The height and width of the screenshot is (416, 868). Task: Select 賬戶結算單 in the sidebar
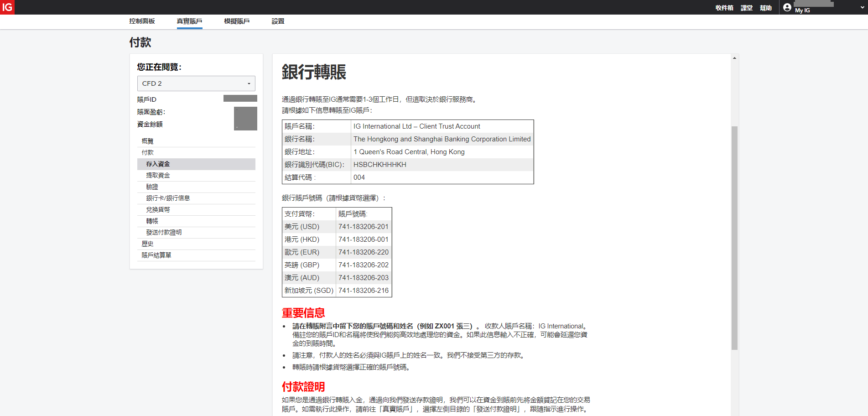point(196,255)
